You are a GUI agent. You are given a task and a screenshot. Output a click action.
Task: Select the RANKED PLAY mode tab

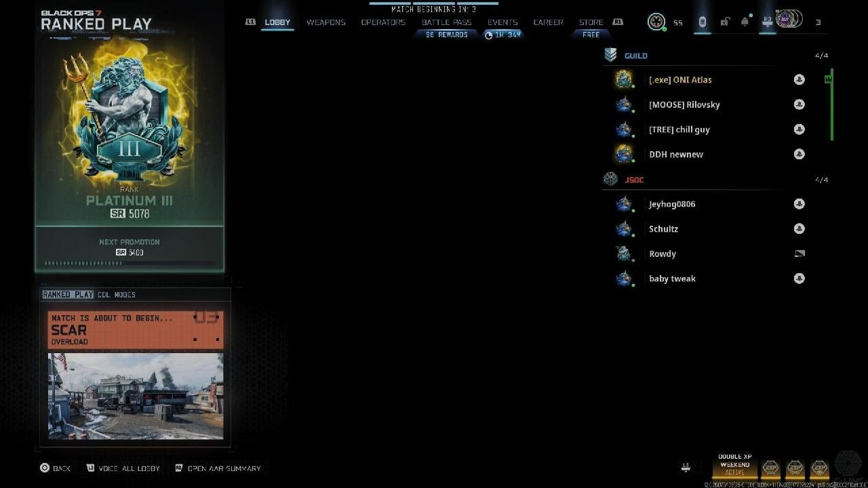(68, 295)
